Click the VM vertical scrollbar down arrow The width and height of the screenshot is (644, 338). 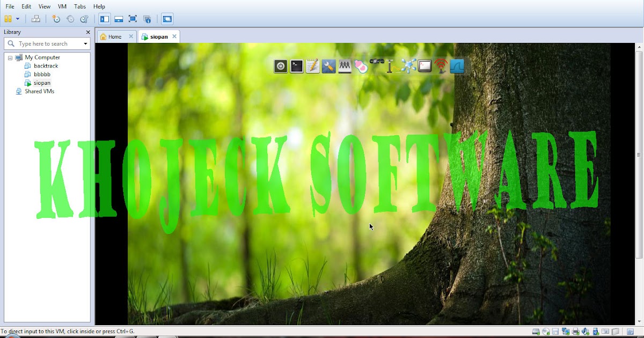[639, 321]
